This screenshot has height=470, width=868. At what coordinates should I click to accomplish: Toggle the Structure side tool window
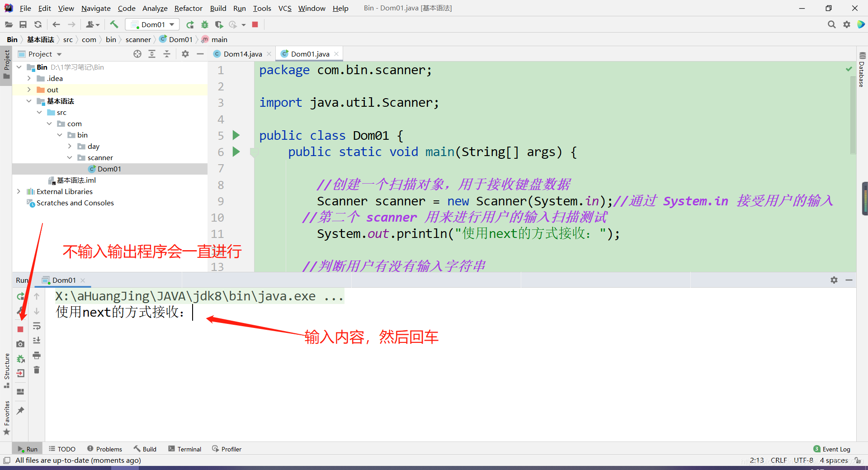tap(7, 370)
